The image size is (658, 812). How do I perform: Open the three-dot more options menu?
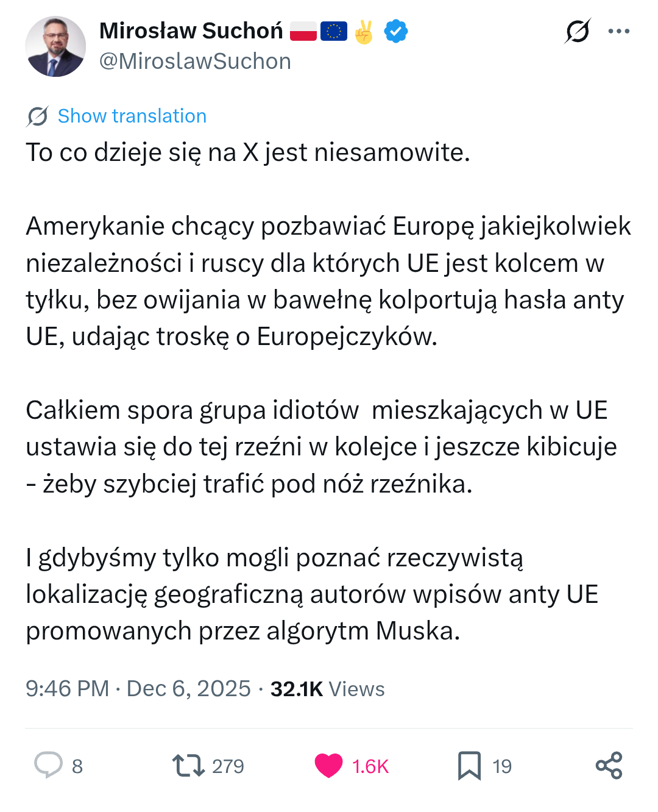618,31
